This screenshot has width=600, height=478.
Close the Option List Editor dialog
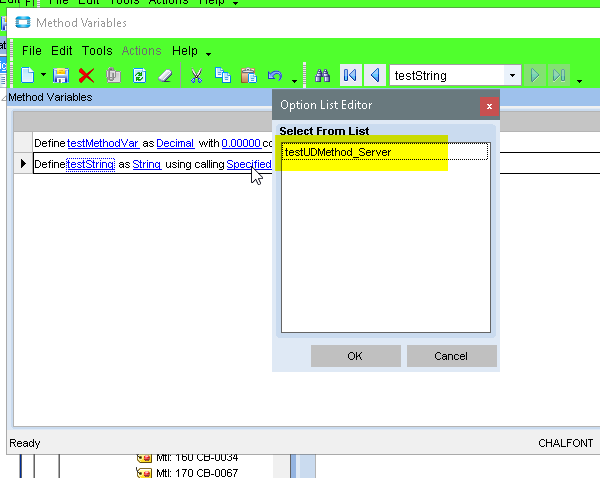488,105
